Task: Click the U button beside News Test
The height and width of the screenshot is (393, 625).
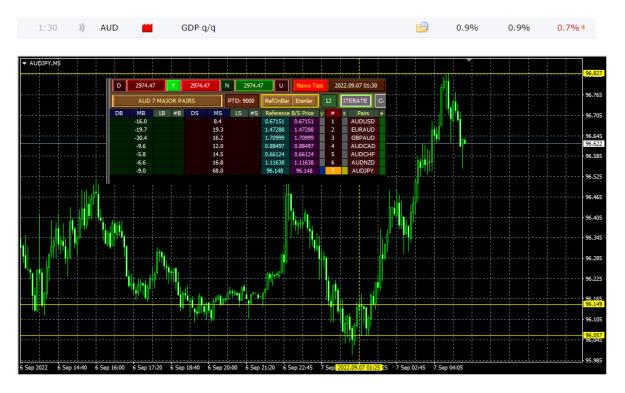Action: click(281, 86)
